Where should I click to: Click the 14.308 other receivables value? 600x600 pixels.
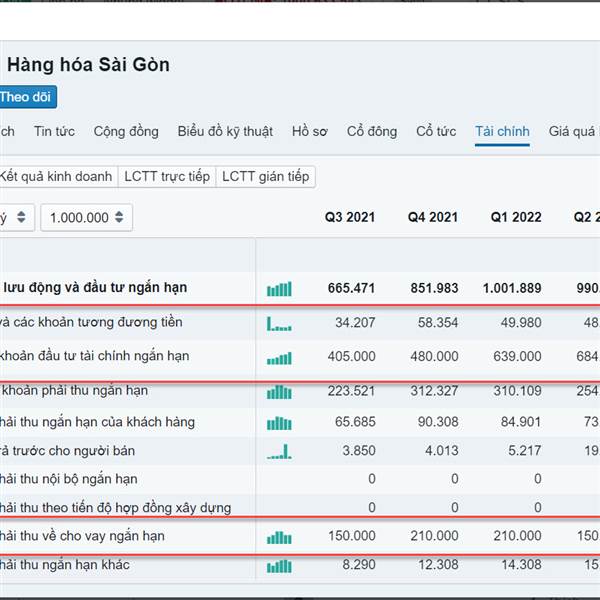(x=521, y=565)
